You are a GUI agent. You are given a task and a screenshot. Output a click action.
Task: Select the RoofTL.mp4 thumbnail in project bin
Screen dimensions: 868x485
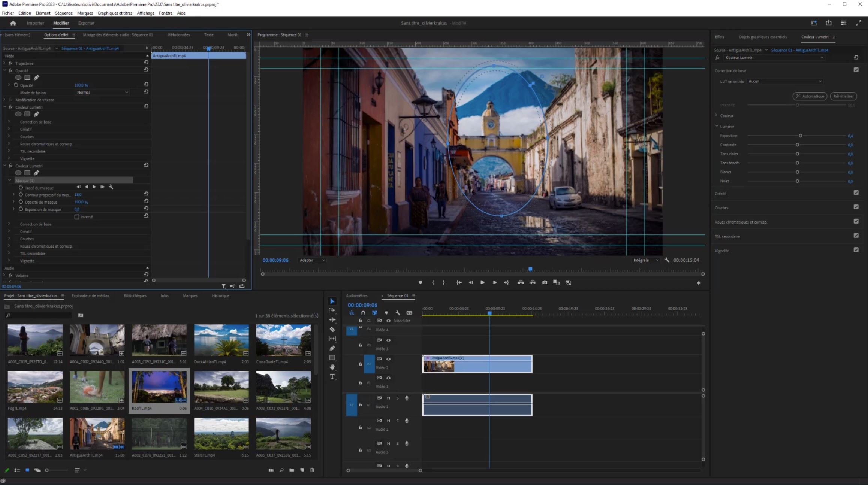tap(159, 387)
